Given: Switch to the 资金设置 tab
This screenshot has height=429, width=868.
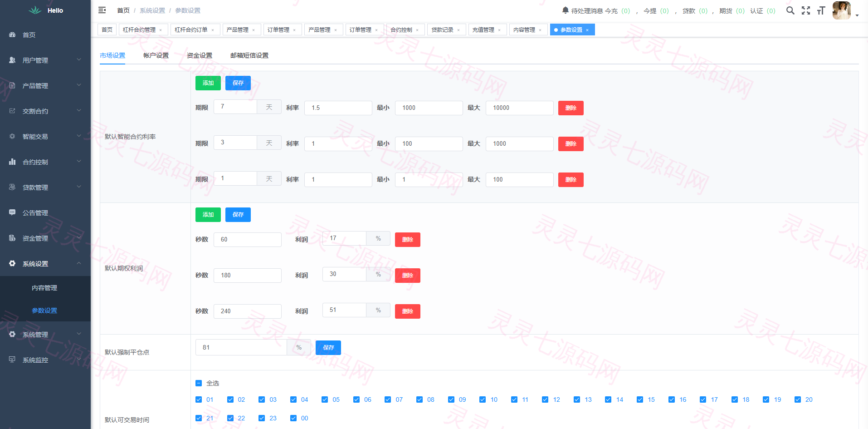Looking at the screenshot, I should point(200,55).
